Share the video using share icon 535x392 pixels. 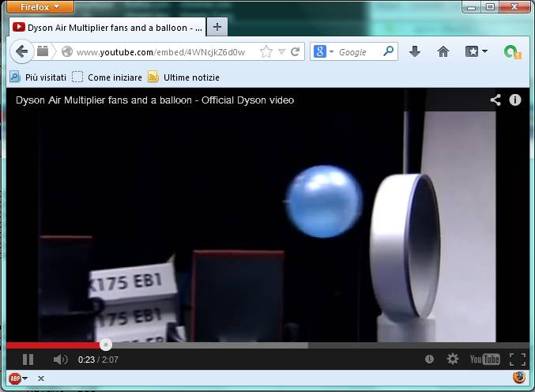coord(495,100)
